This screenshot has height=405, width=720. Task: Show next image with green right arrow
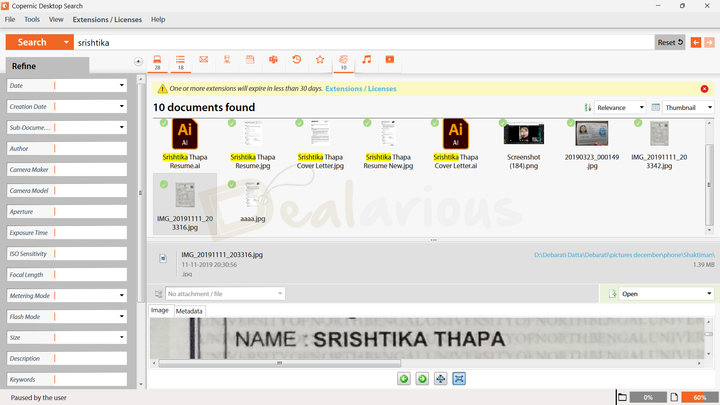[x=422, y=379]
